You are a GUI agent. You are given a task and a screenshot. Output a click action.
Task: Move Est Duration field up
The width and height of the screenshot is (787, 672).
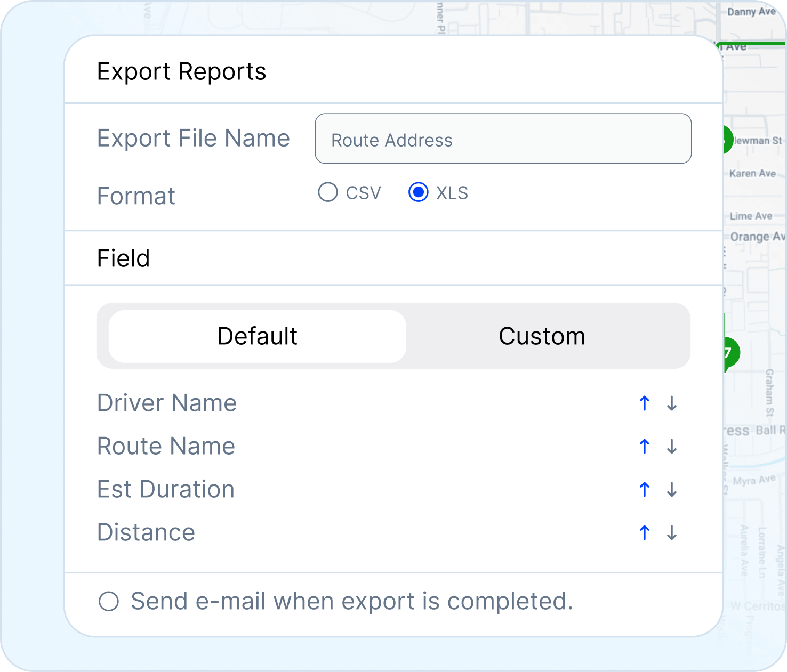645,489
